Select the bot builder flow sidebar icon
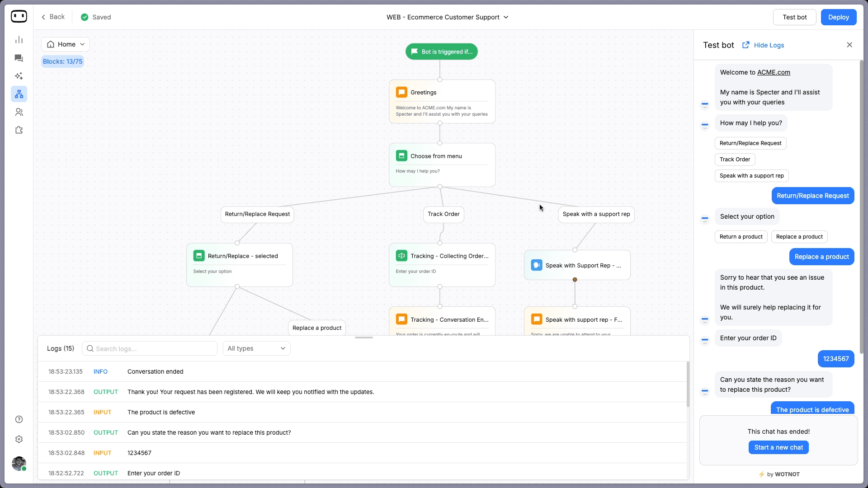Image resolution: width=868 pixels, height=488 pixels. coord(19,94)
